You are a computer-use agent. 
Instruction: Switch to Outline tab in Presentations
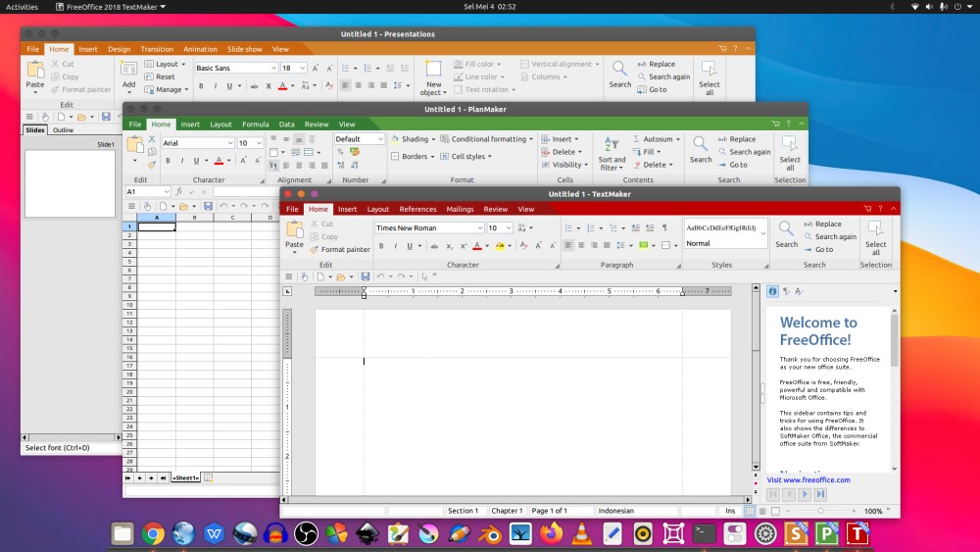click(x=63, y=130)
